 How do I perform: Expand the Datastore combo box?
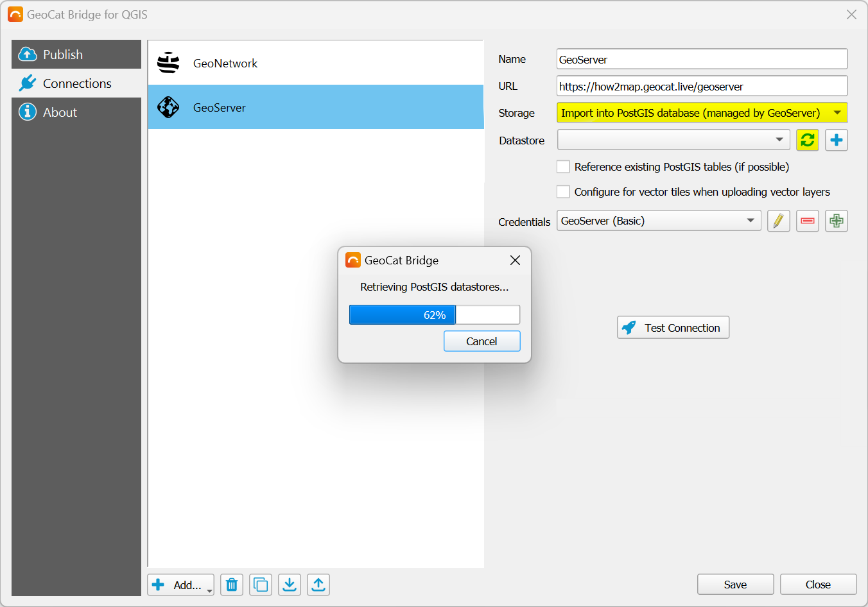point(673,140)
